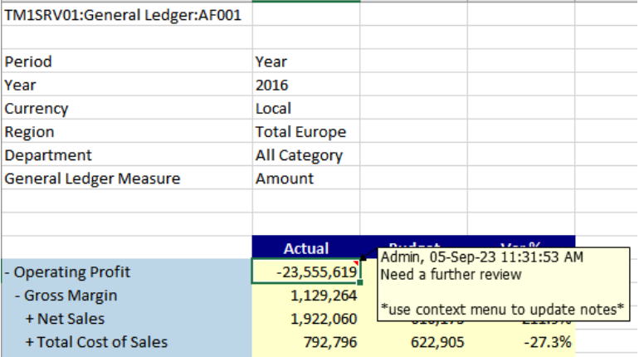Click the red comment indicator on Operating Profit cell
This screenshot has width=644, height=357.
point(356,262)
